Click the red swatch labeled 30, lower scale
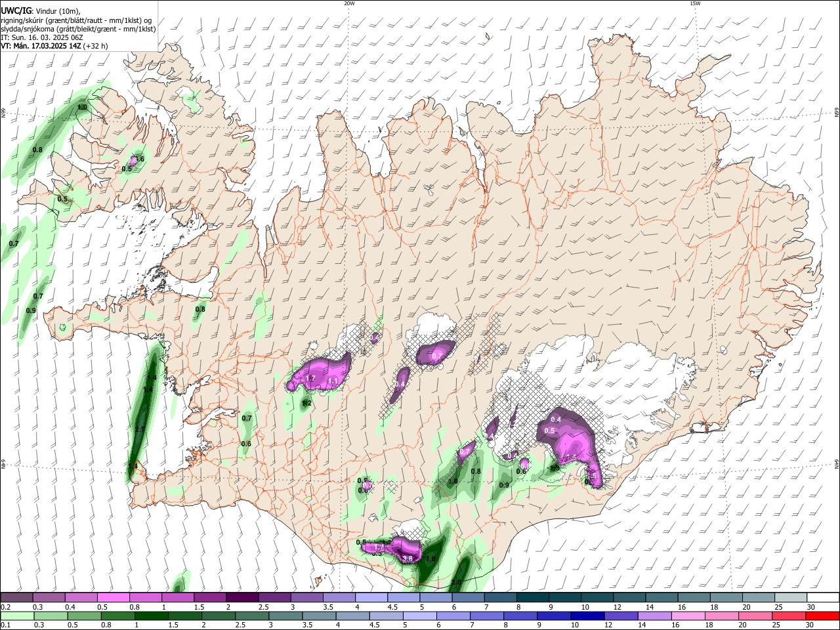 pos(823,616)
